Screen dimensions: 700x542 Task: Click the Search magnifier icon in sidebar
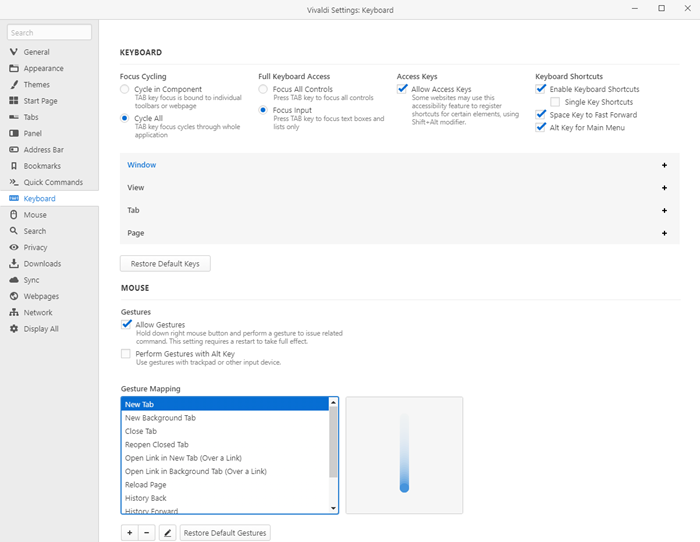pyautogui.click(x=14, y=231)
